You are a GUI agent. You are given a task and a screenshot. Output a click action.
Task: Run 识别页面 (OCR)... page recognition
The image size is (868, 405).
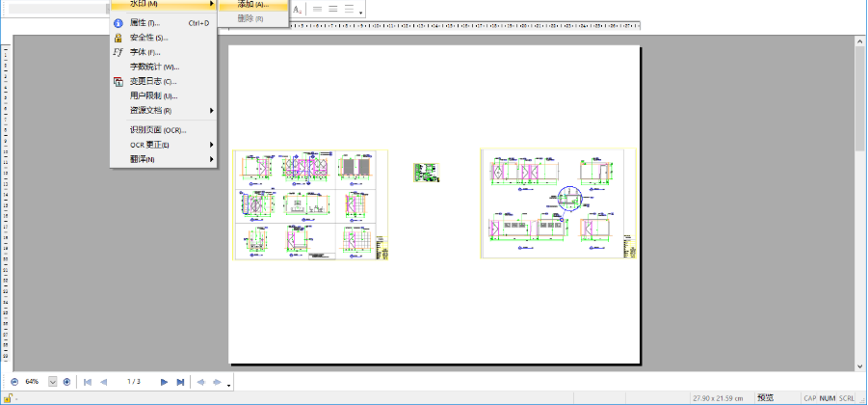pyautogui.click(x=164, y=130)
